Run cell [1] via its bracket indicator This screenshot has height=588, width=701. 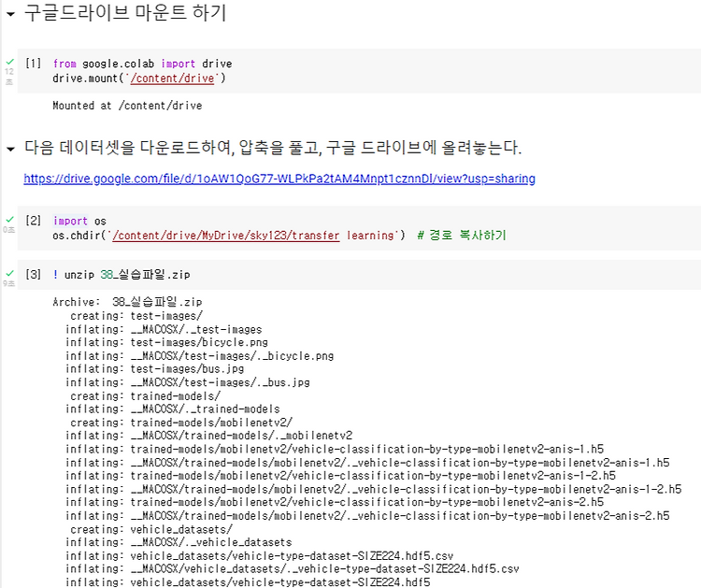[33, 64]
